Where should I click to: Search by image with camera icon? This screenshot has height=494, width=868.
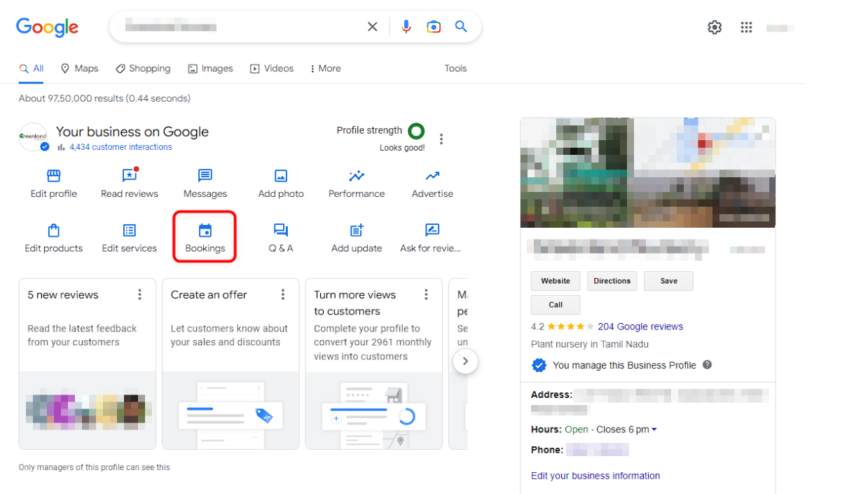pos(434,27)
